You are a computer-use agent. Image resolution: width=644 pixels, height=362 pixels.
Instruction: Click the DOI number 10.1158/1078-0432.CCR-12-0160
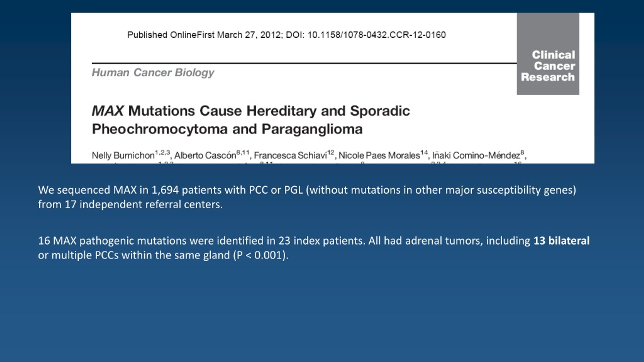coord(377,35)
